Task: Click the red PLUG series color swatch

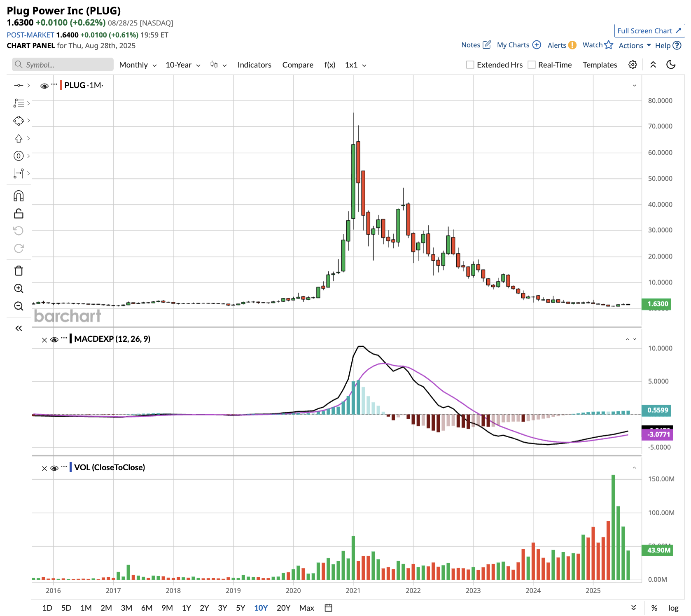Action: (x=61, y=85)
